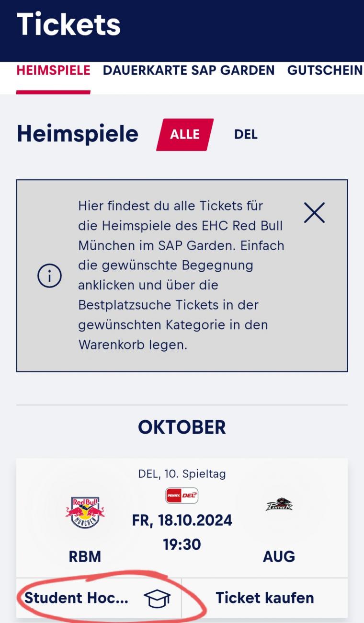Click the Tickets page title
The height and width of the screenshot is (623, 364).
(68, 24)
